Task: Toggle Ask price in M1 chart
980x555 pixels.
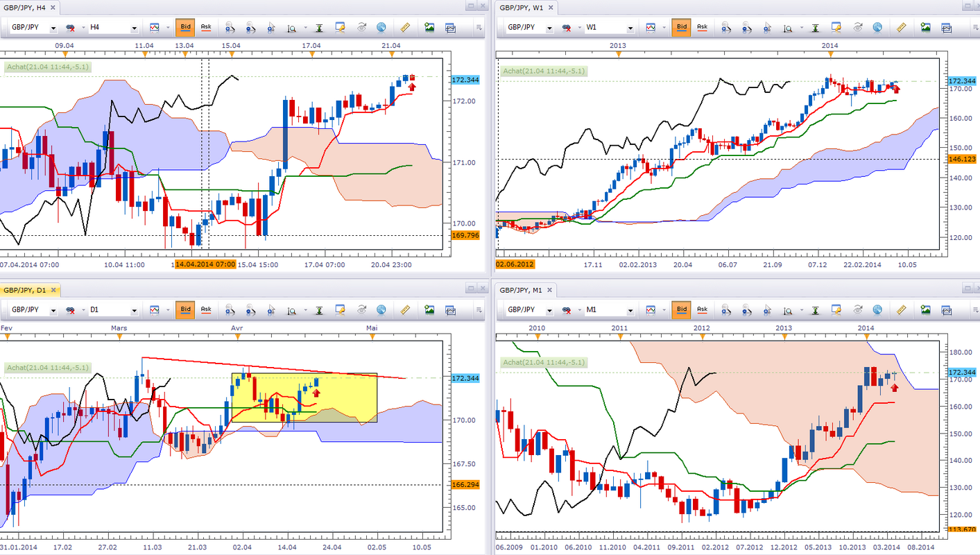Action: pos(702,310)
